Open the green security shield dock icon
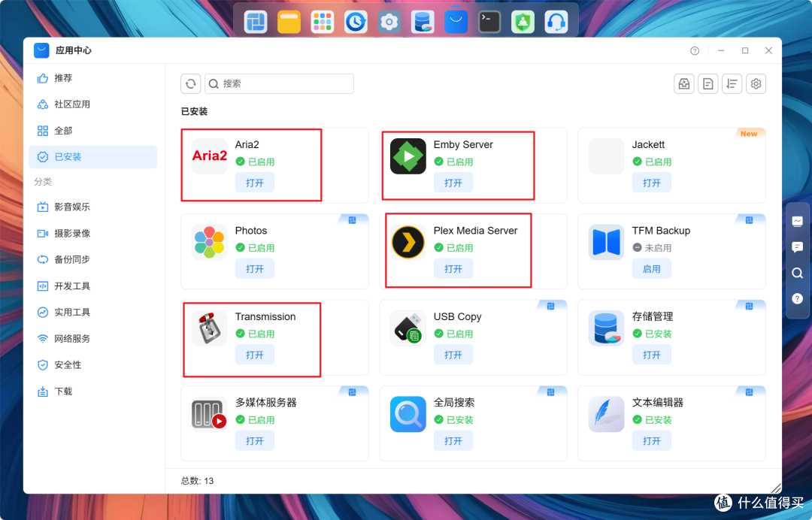Image resolution: width=812 pixels, height=520 pixels. click(x=523, y=22)
